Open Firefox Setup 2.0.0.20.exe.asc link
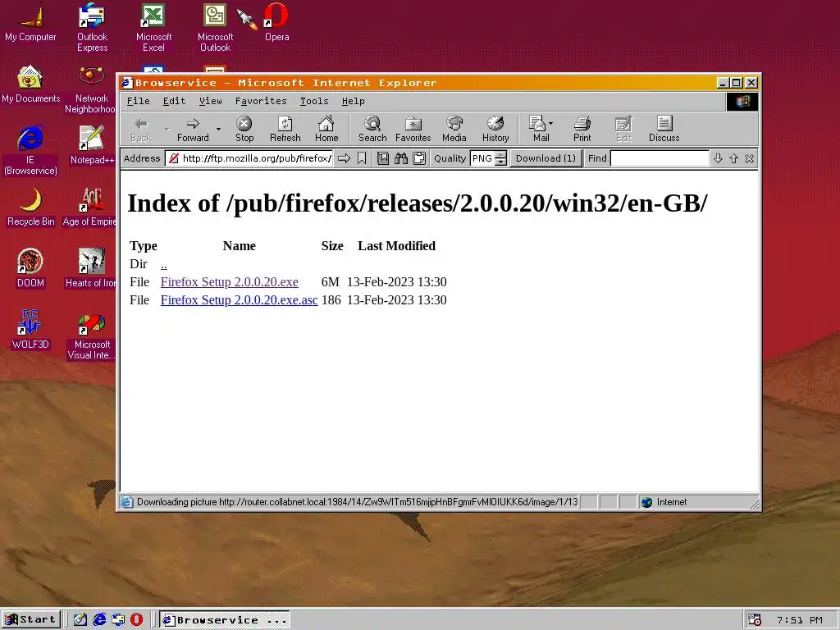 click(239, 300)
